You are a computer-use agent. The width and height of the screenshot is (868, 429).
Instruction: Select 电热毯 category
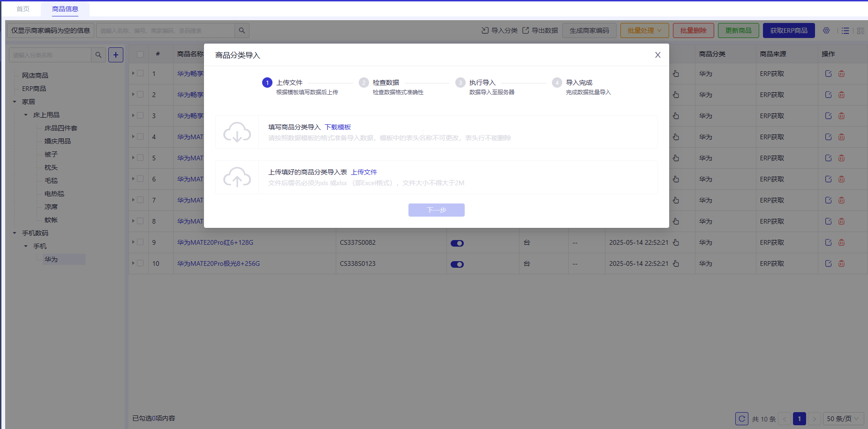click(x=54, y=194)
